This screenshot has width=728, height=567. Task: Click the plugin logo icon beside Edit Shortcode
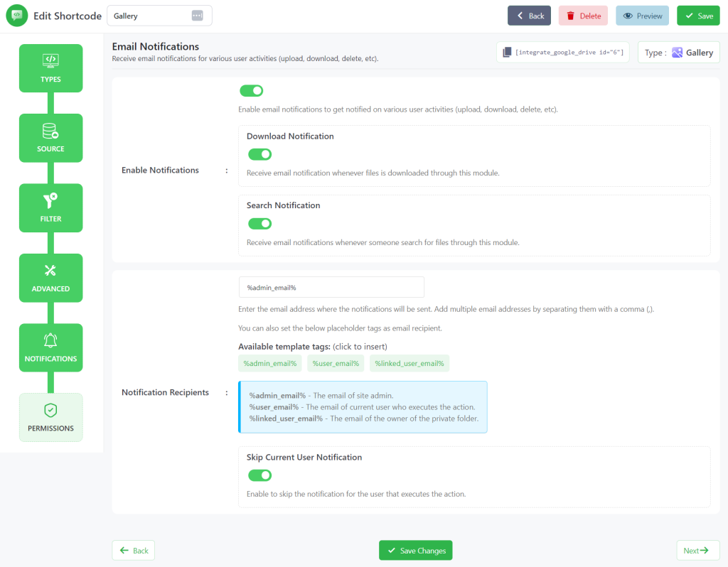click(17, 16)
